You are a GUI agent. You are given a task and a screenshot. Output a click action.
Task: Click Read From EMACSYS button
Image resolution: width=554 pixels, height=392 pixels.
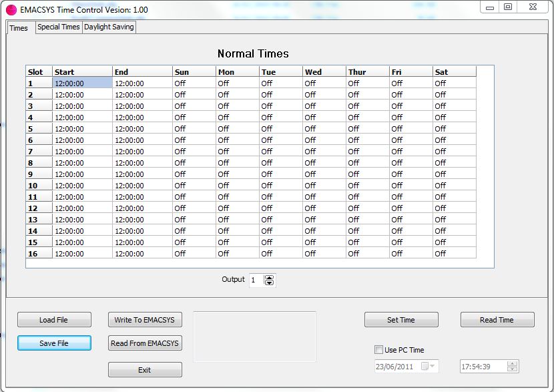point(145,343)
